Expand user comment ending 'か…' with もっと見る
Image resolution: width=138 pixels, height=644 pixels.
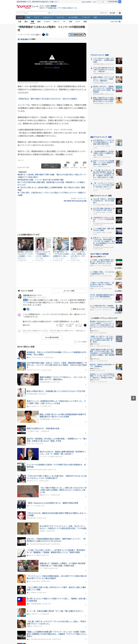75,321
